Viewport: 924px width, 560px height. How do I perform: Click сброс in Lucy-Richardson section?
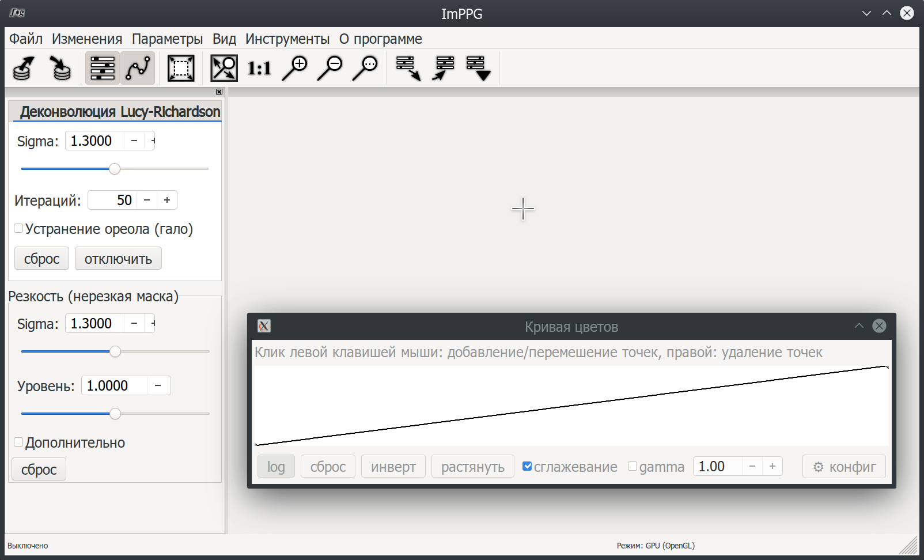pyautogui.click(x=41, y=259)
